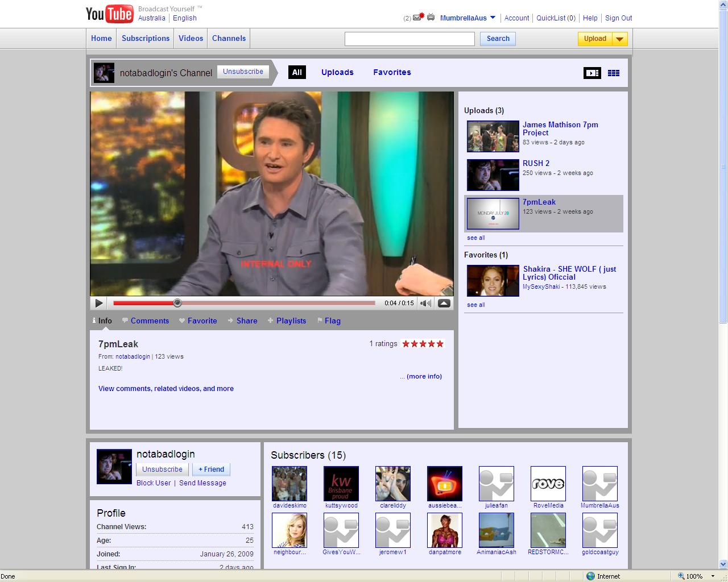Image resolution: width=728 pixels, height=582 pixels.
Task: Open goldcoastguy subscriber avatar
Action: click(x=600, y=530)
